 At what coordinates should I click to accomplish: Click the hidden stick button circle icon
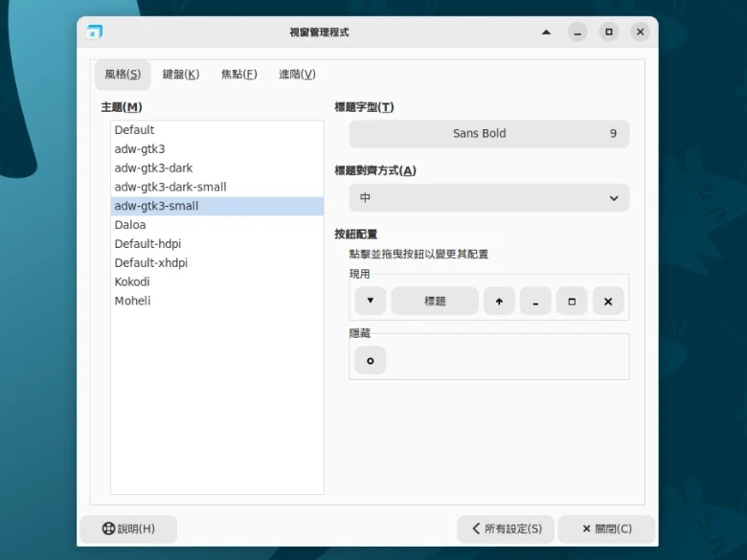(x=370, y=360)
